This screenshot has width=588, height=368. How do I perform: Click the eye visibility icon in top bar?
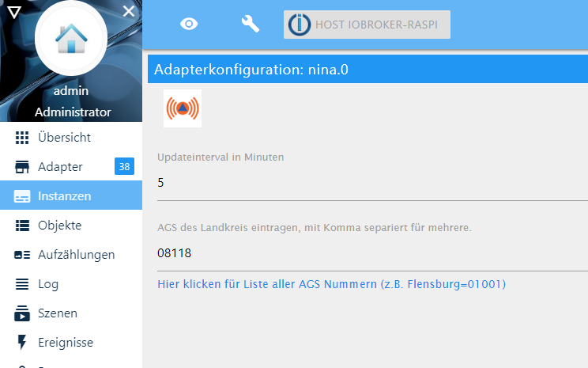pyautogui.click(x=189, y=25)
